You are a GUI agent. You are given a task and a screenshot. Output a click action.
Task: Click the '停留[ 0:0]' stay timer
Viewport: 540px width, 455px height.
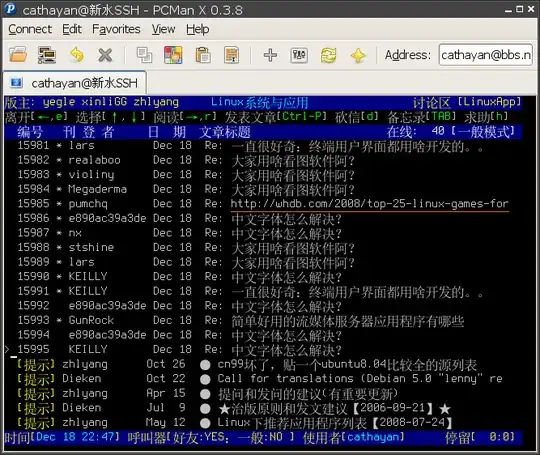pyautogui.click(x=480, y=437)
